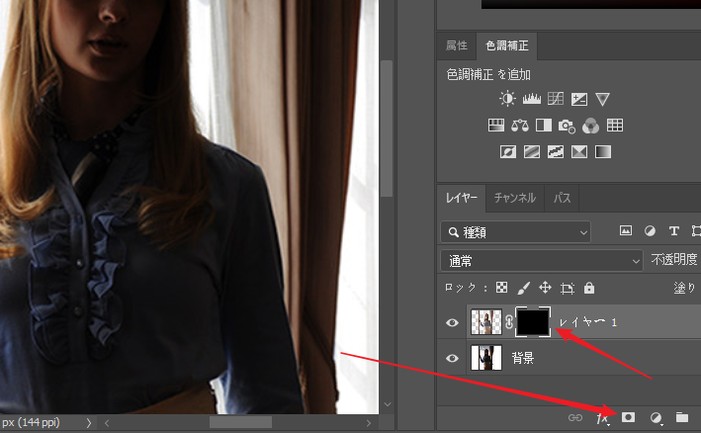Click the horizontal scrollbar under the canvas
Screen dimensions: 701x433
[x=240, y=423]
